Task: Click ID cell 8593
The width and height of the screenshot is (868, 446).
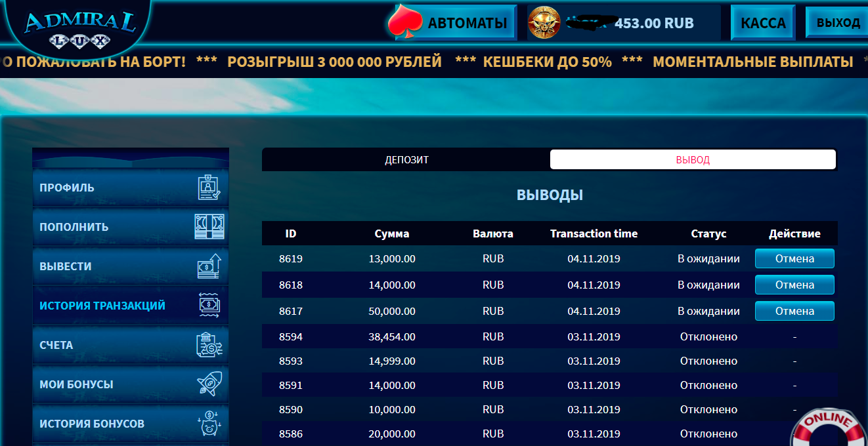Action: [x=291, y=361]
